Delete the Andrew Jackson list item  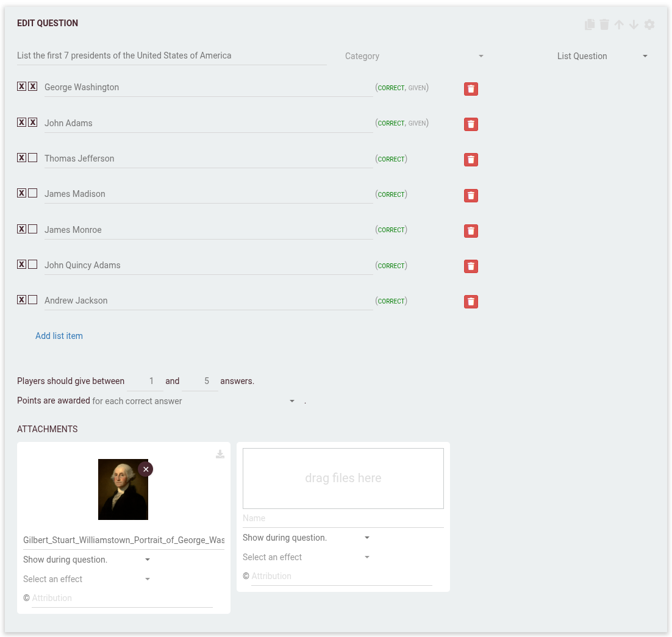coord(471,302)
